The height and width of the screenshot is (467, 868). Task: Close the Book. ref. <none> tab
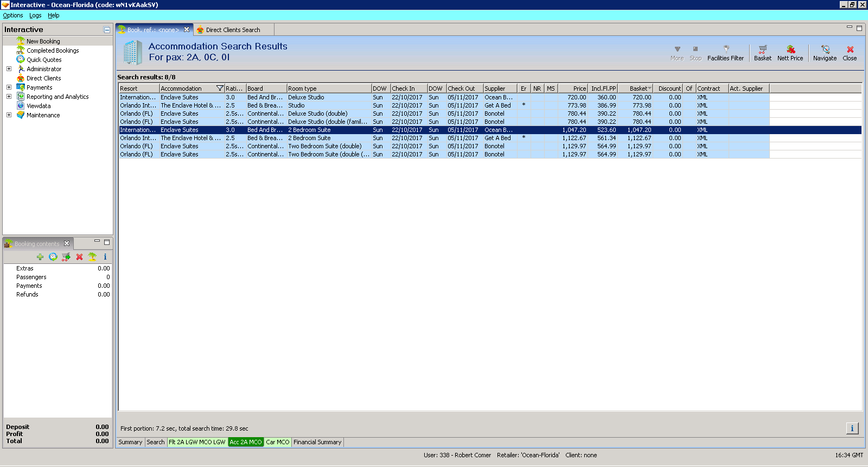pyautogui.click(x=187, y=30)
